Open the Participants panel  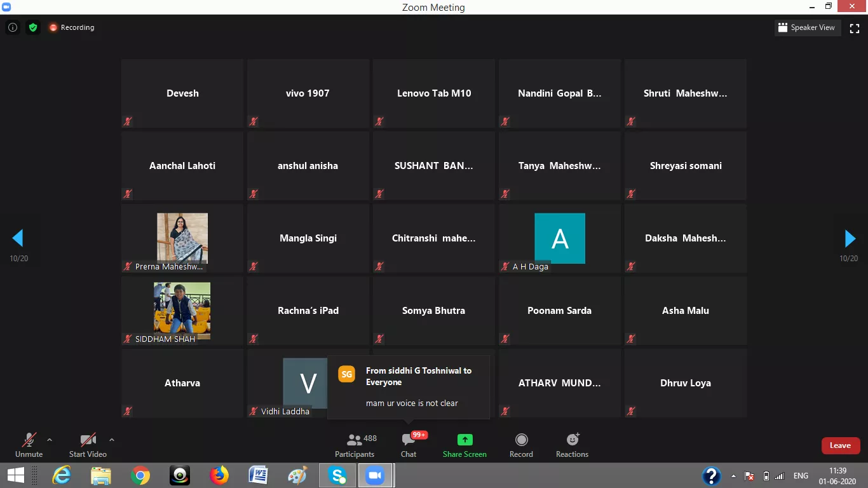(x=355, y=445)
